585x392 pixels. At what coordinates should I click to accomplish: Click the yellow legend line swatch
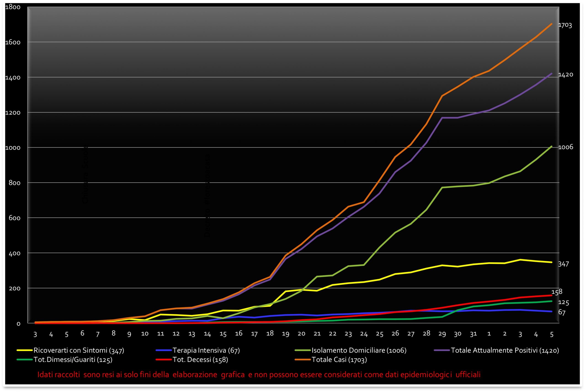point(24,350)
